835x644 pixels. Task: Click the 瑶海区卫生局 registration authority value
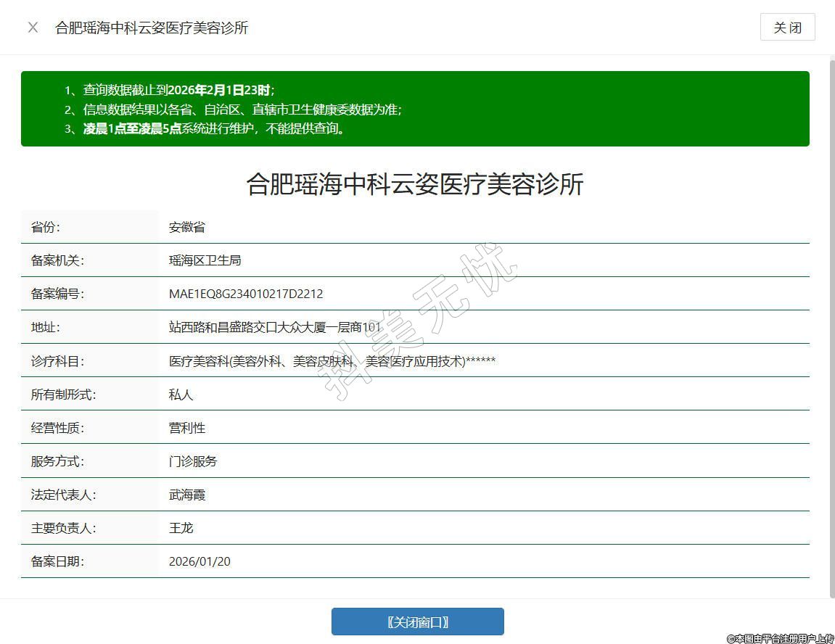pos(205,260)
